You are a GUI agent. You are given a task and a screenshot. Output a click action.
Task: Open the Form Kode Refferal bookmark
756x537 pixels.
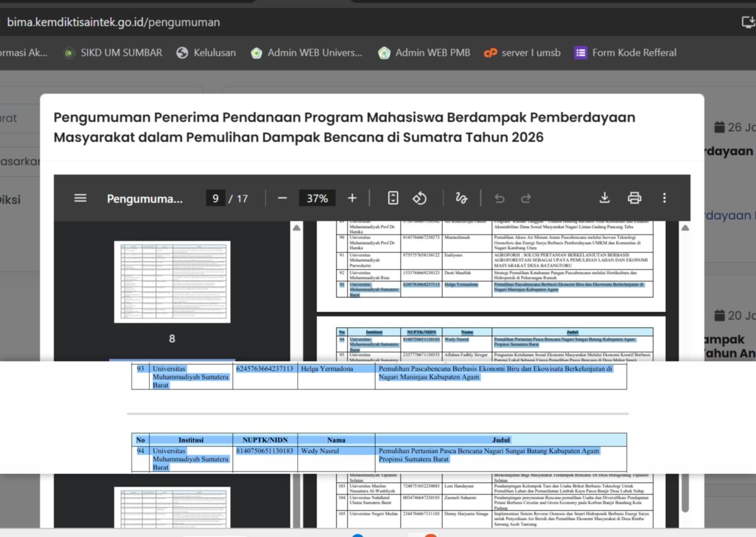point(626,53)
